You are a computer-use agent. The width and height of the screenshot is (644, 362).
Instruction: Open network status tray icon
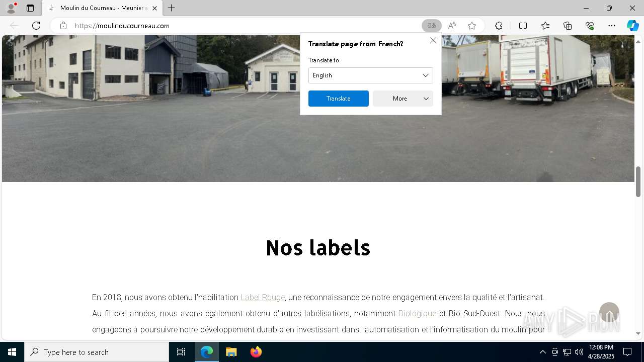pyautogui.click(x=567, y=352)
